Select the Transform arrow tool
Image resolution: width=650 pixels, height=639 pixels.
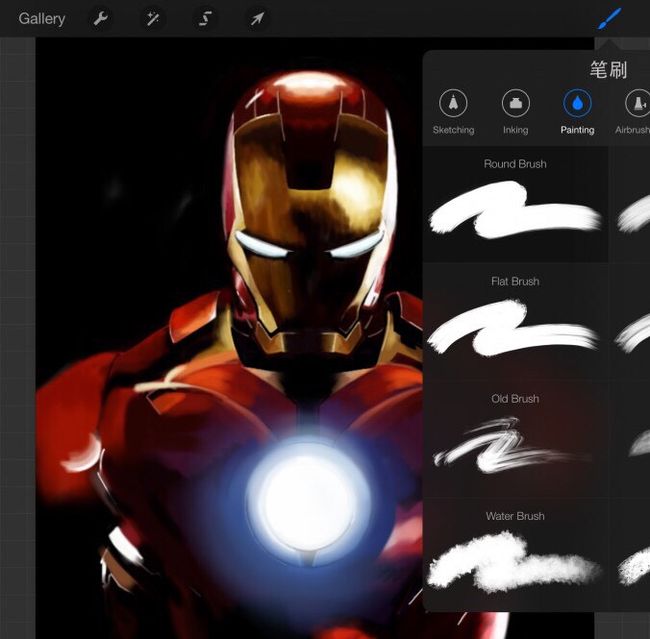point(257,19)
